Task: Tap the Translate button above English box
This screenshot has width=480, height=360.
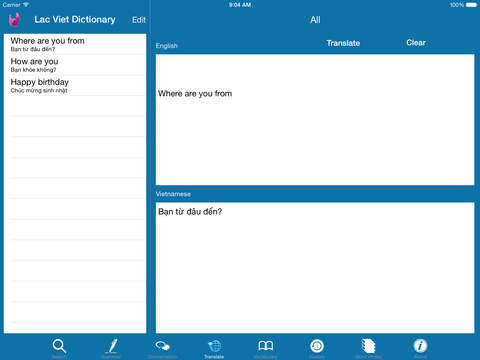Action: click(x=343, y=43)
